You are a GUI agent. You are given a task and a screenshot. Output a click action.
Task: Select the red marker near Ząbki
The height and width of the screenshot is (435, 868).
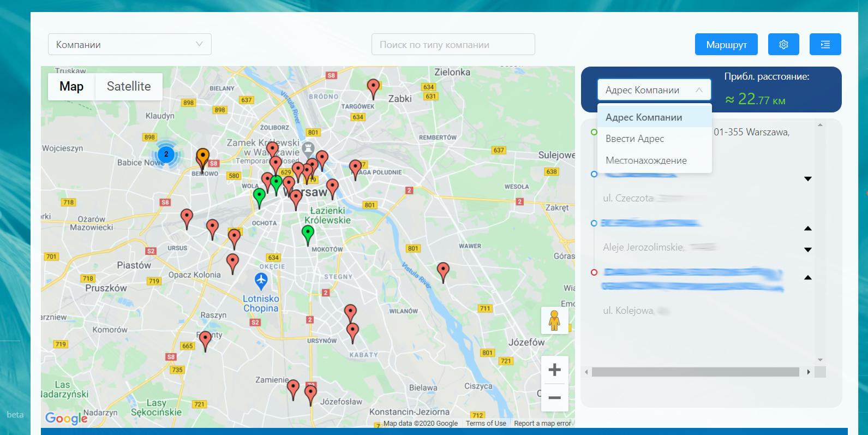click(373, 89)
